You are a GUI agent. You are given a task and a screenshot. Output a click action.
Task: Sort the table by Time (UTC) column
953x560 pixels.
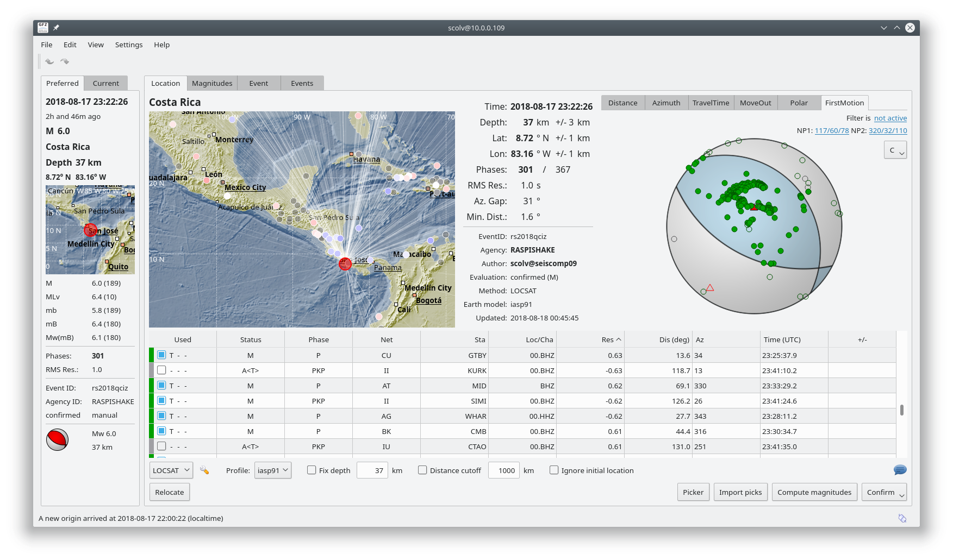[x=794, y=339]
